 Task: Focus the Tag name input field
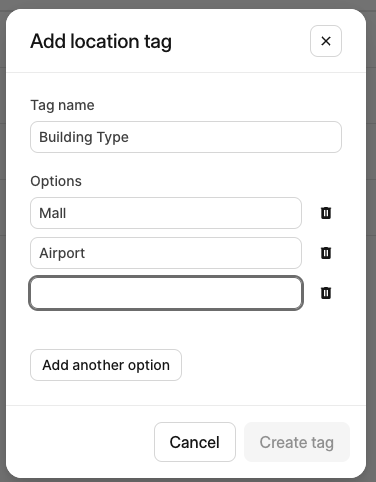186,137
